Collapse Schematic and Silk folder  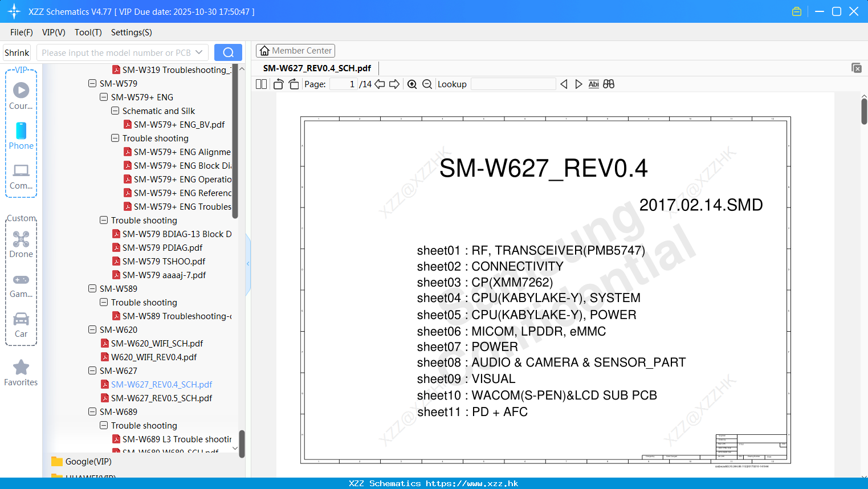(x=115, y=111)
